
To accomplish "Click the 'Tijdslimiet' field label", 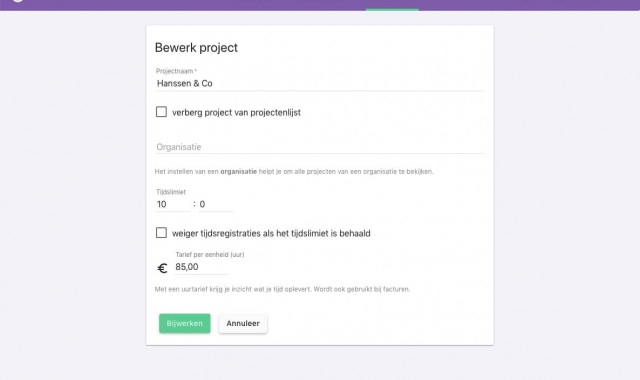I will [x=171, y=192].
